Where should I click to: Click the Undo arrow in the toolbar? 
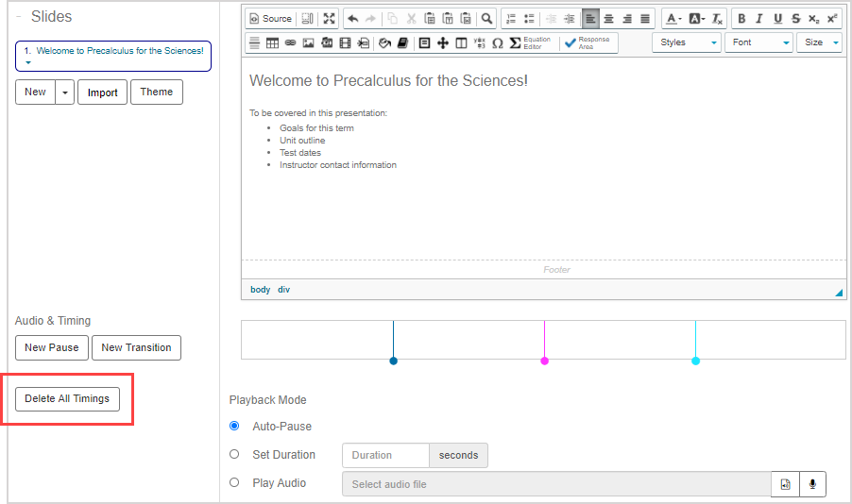tap(352, 18)
